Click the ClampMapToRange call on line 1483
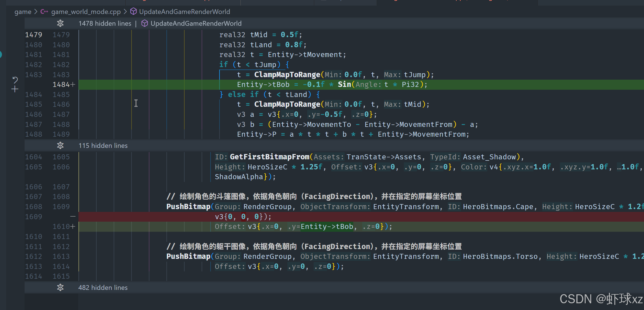Viewport: 644px width, 310px height. coord(287,75)
